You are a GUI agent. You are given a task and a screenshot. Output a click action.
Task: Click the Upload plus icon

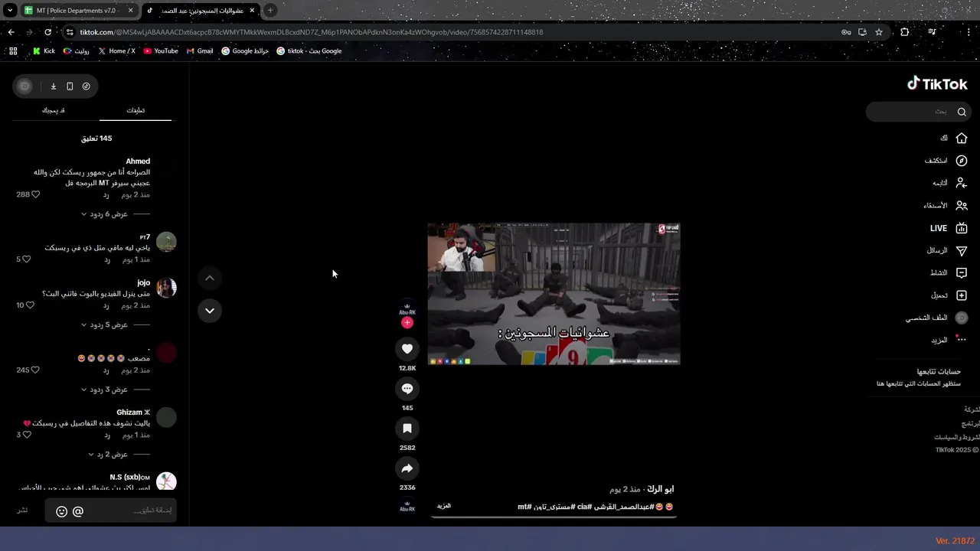point(962,295)
